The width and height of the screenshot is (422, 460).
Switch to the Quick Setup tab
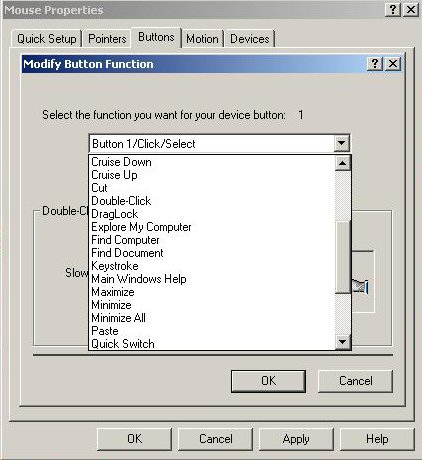coord(47,39)
